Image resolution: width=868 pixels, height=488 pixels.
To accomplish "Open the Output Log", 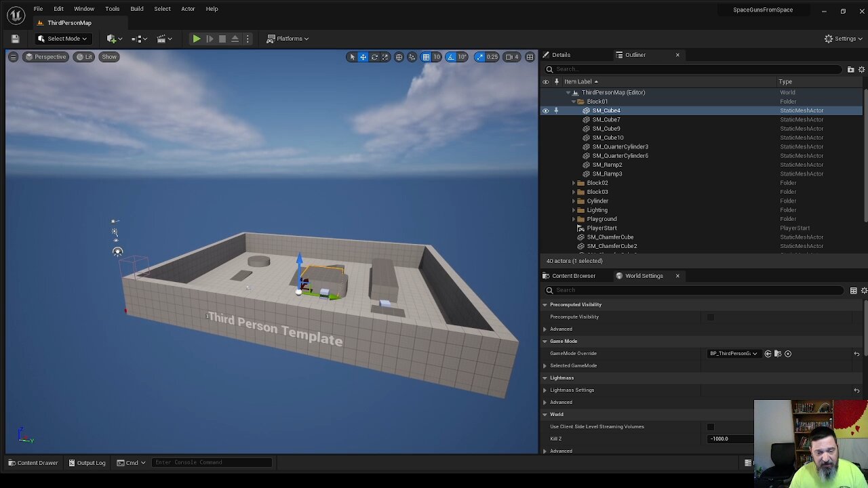I will pos(86,463).
